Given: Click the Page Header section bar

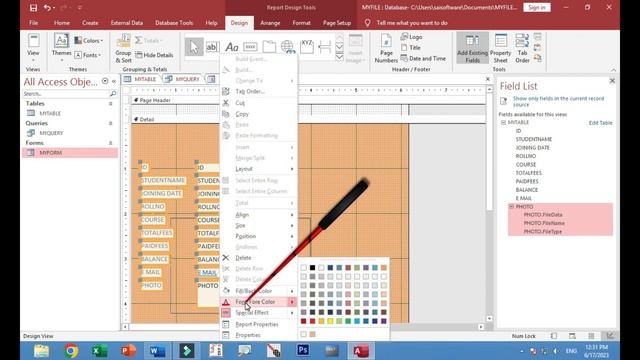Looking at the screenshot, I should (x=308, y=100).
